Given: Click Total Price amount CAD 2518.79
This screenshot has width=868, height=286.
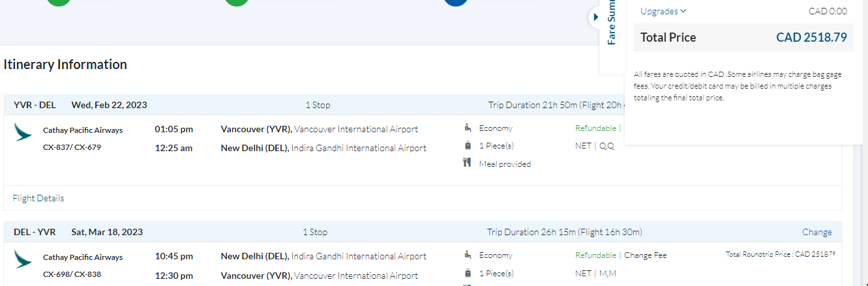Looking at the screenshot, I should pyautogui.click(x=811, y=37).
